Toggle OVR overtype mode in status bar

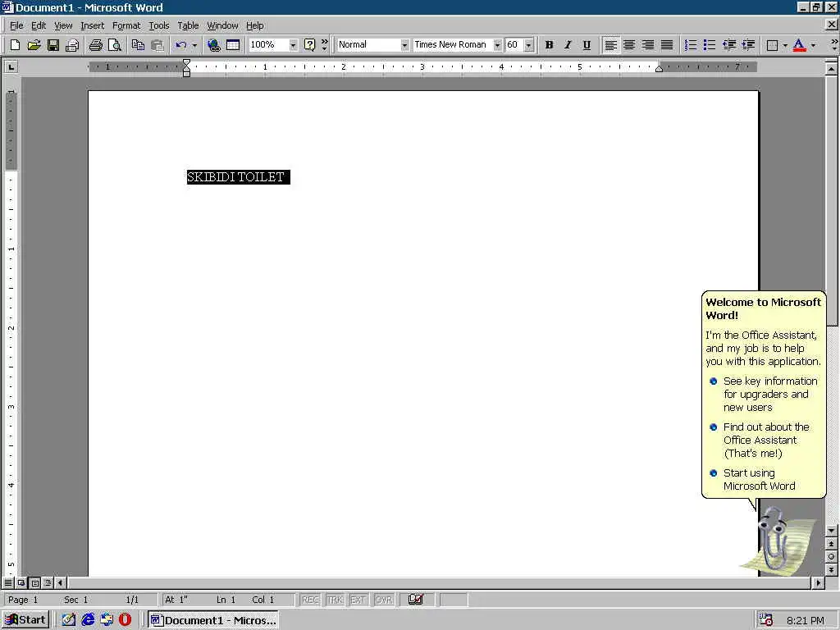coord(384,600)
